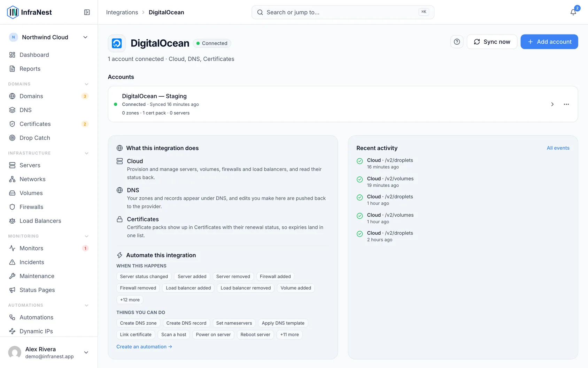
Task: Choose the Link certificate action
Action: [136, 335]
